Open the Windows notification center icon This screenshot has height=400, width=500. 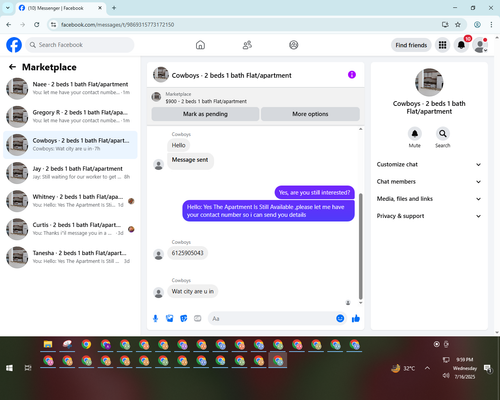488,369
